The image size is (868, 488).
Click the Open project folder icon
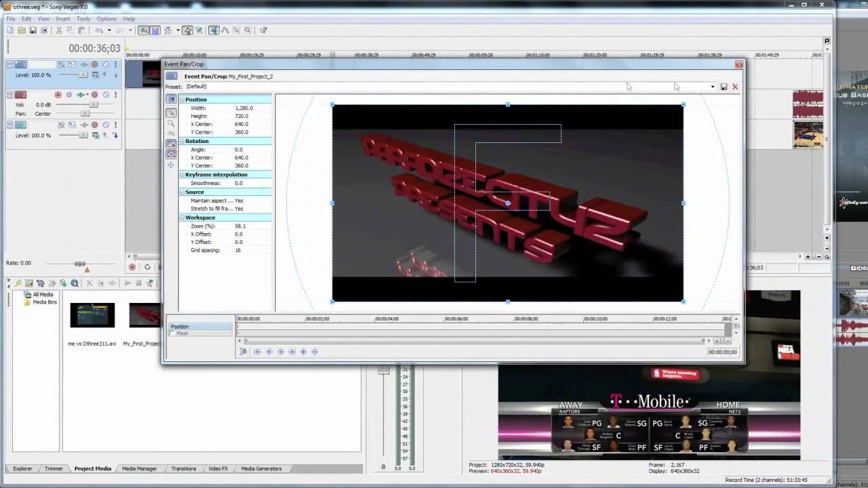(x=21, y=30)
